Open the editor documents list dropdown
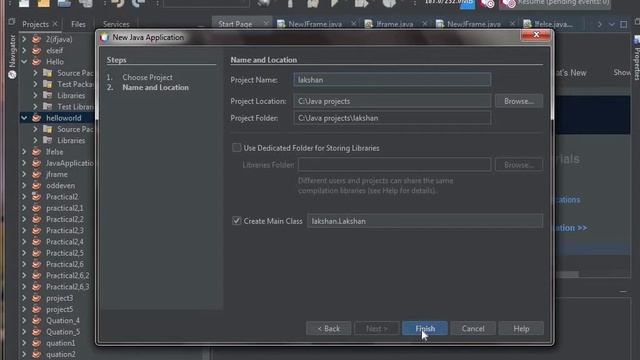Screen dimensions: 640x360 tap(611, 24)
